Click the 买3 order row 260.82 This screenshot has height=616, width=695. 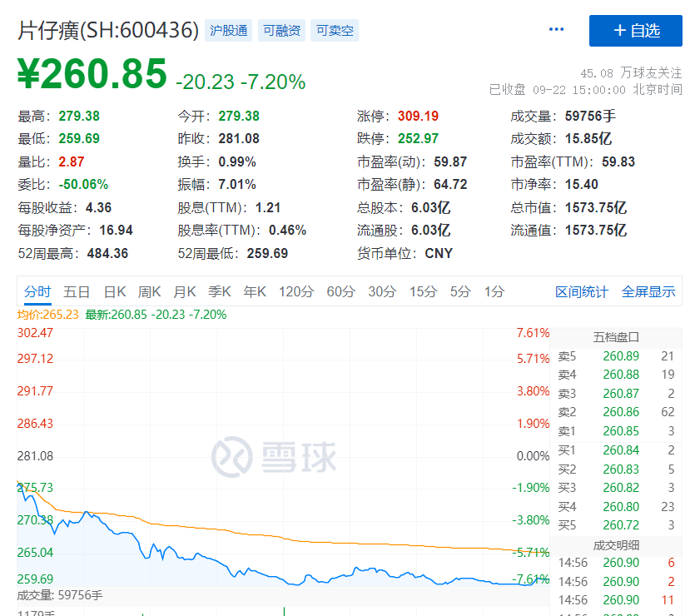(x=616, y=488)
